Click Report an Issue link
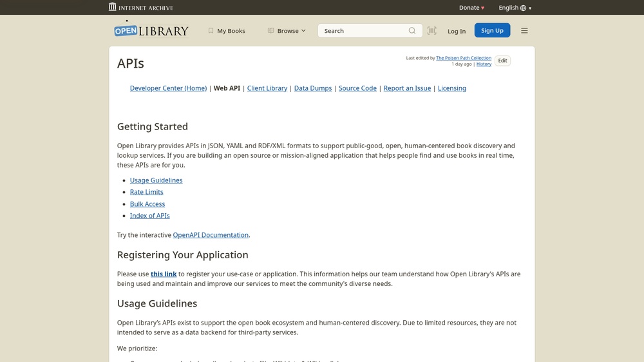Image resolution: width=644 pixels, height=362 pixels. point(407,88)
